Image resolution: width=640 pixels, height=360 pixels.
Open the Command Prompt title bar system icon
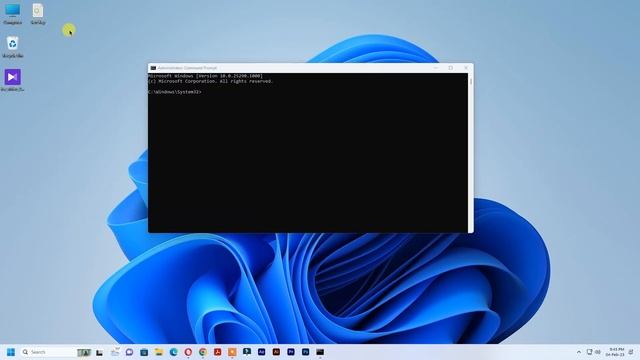tap(153, 68)
